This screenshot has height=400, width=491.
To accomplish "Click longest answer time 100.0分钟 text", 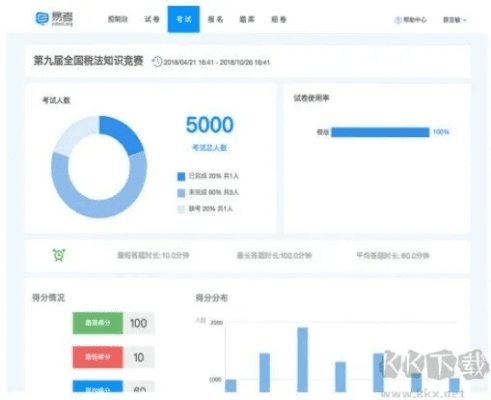I will pyautogui.click(x=274, y=256).
